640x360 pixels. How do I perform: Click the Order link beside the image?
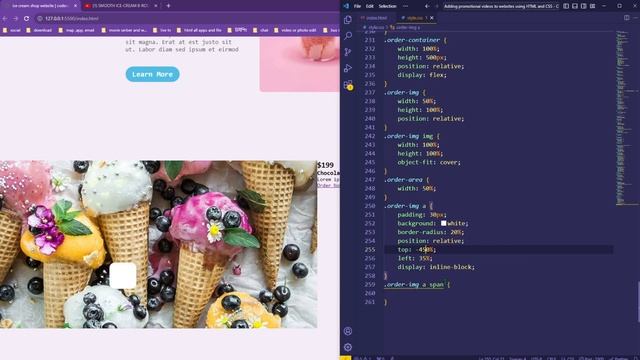[329, 185]
